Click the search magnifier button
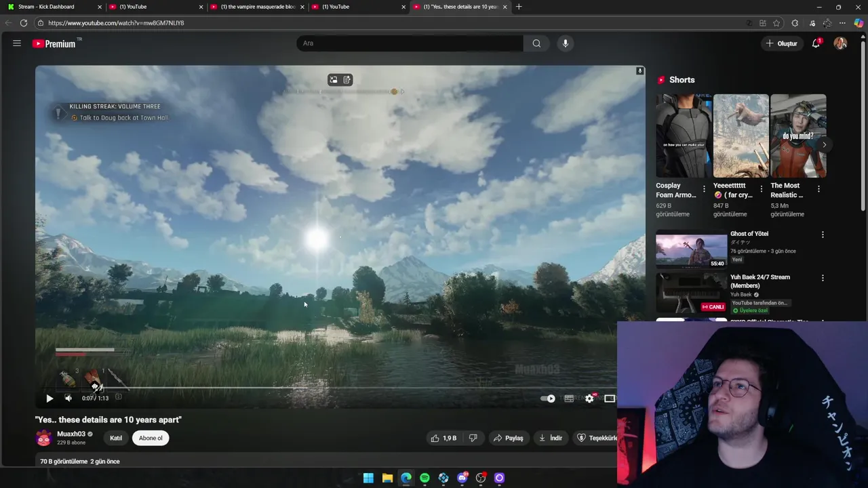The height and width of the screenshot is (488, 868). coord(536,43)
